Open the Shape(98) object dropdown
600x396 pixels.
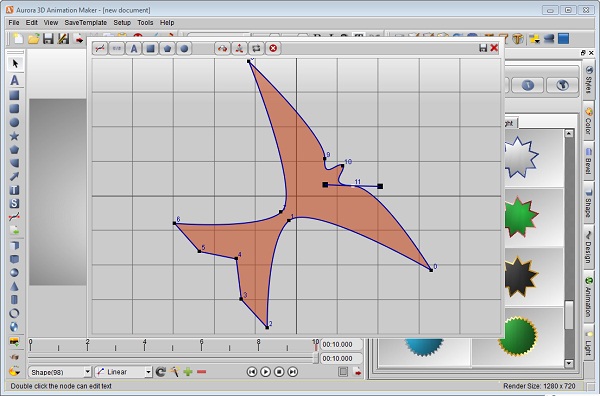[60, 372]
